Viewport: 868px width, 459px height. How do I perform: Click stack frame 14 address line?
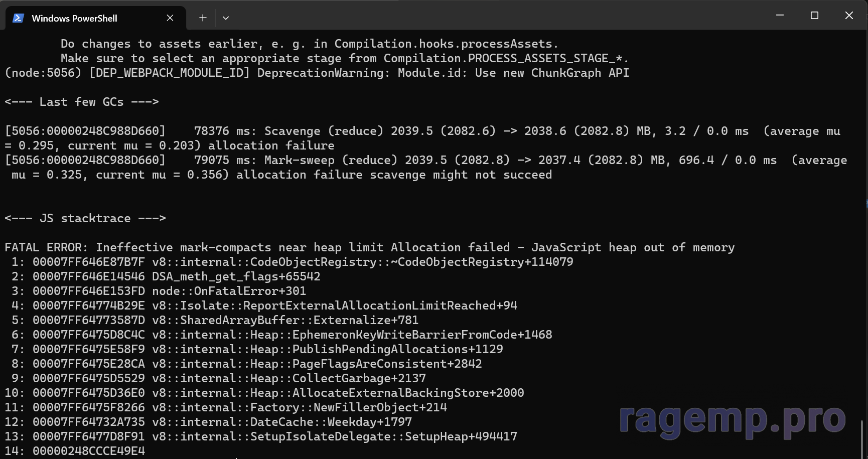[x=75, y=451]
